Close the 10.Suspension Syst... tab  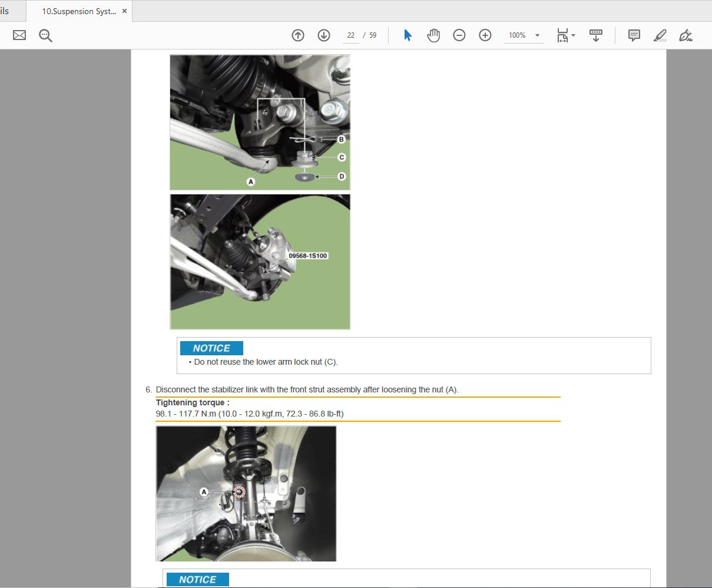coord(124,11)
